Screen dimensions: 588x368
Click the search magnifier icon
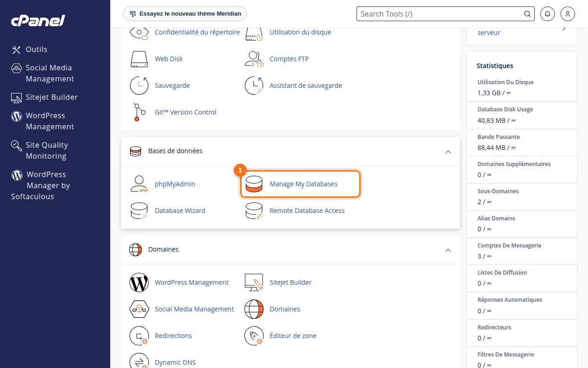(x=527, y=14)
